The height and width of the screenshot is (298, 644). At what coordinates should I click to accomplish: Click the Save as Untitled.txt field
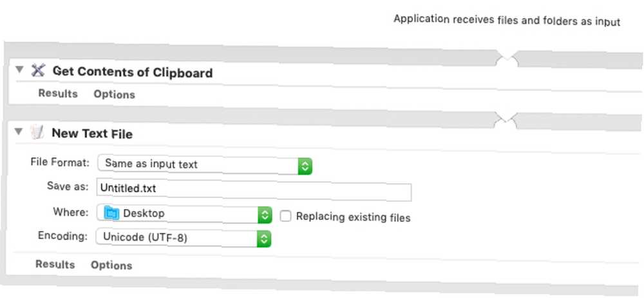click(254, 190)
